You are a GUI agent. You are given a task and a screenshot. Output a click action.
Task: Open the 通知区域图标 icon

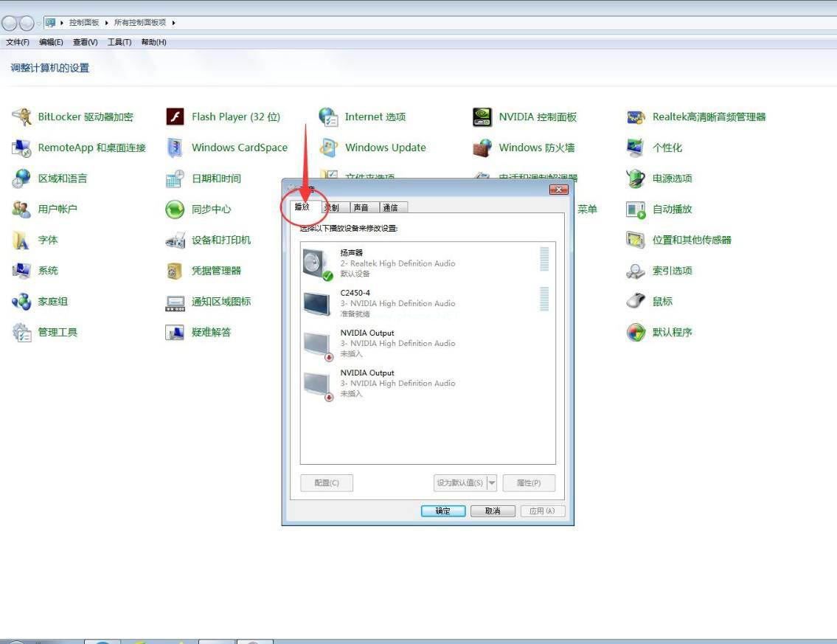click(x=175, y=302)
